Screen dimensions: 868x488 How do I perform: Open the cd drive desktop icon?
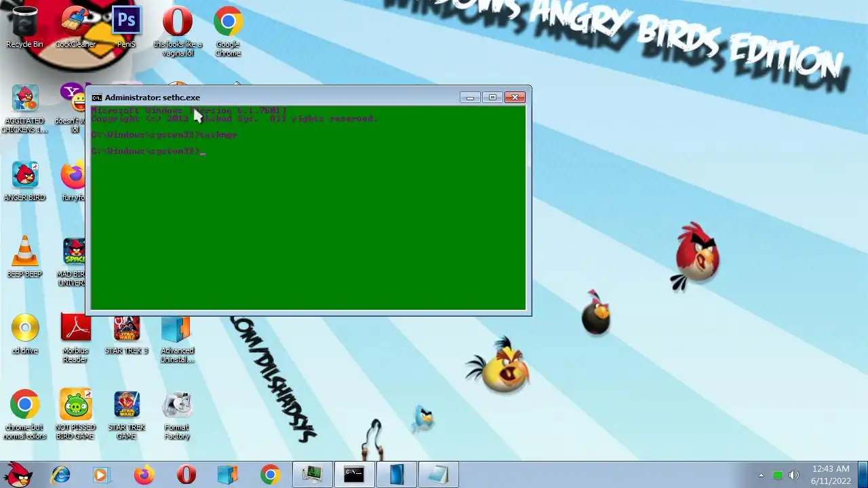pyautogui.click(x=24, y=334)
